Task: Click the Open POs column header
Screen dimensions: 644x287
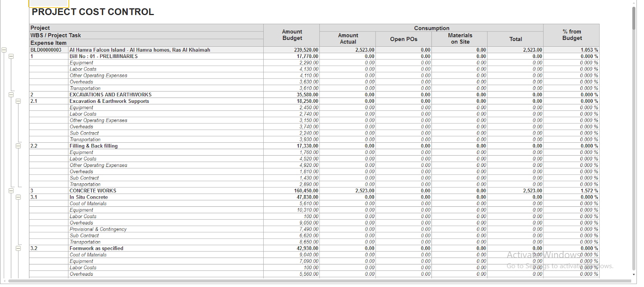Action: [404, 39]
